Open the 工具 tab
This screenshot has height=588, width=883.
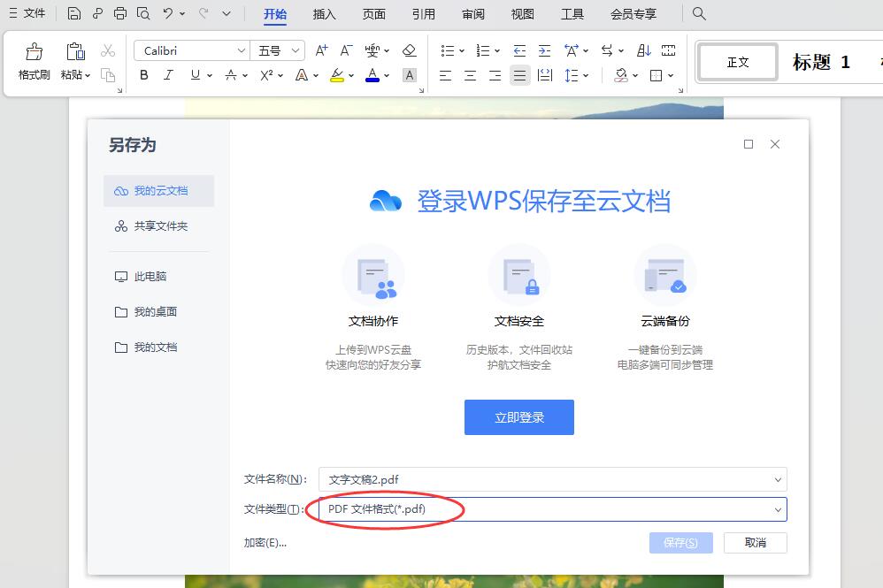tap(572, 14)
